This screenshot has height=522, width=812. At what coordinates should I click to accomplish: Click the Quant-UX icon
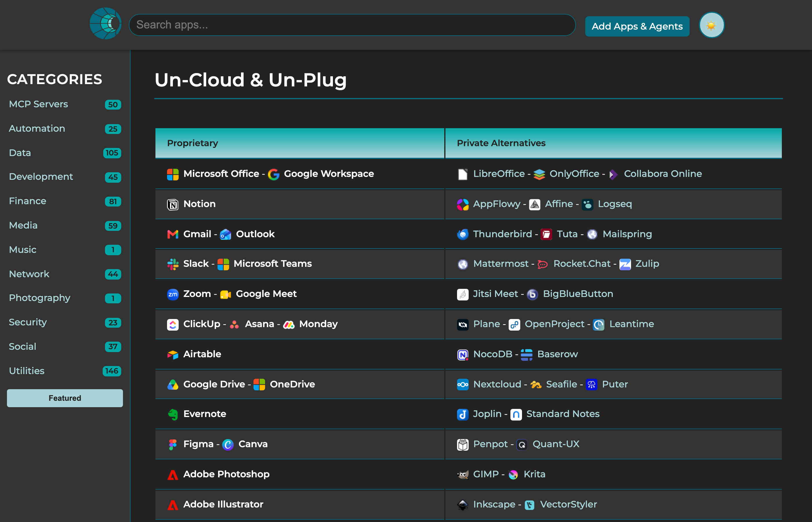click(x=522, y=444)
